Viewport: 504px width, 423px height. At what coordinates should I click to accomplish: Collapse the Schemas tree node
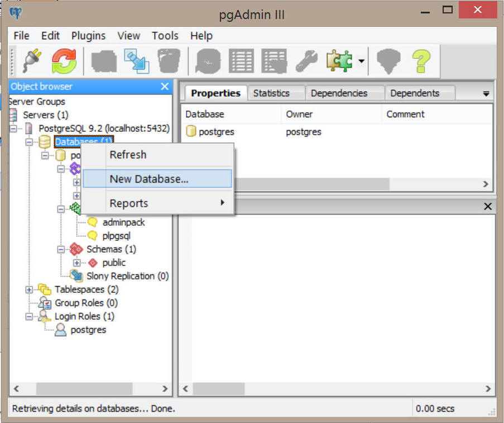(61, 249)
